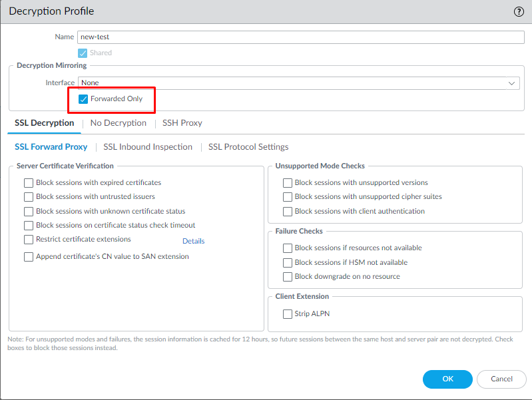Open the SSH Proxy tab
This screenshot has width=532, height=400.
point(182,123)
